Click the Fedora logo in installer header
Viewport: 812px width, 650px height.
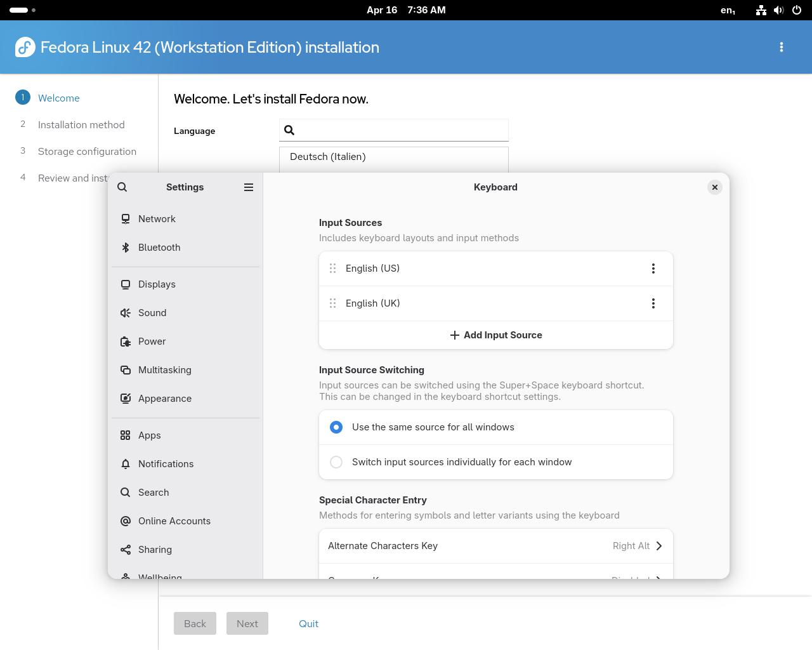tap(25, 47)
